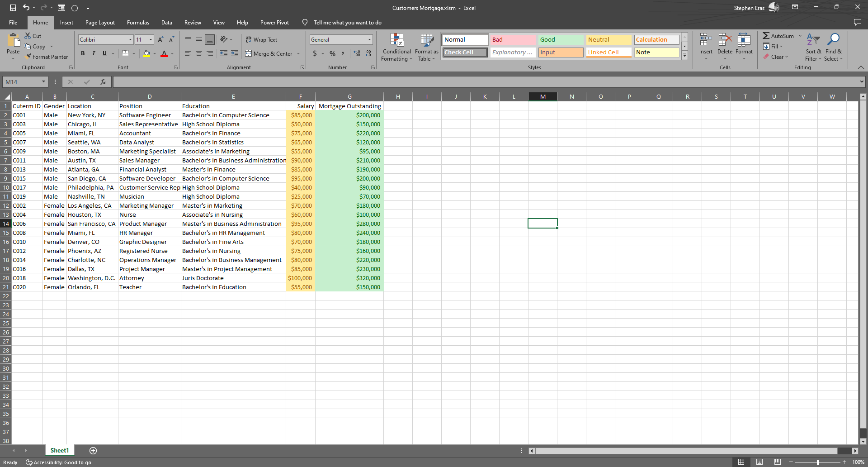The image size is (868, 467).
Task: Decrease decimal places
Action: [x=368, y=53]
